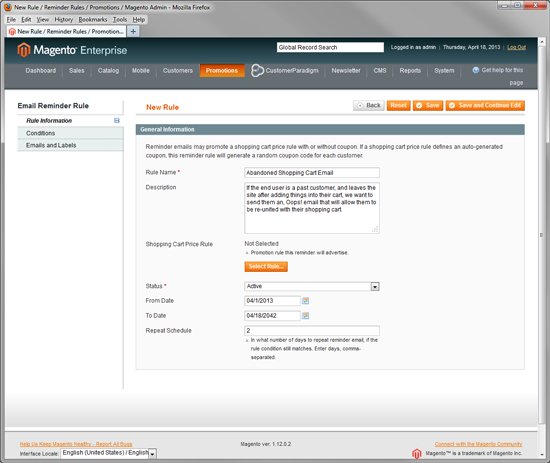Click the help icon beside Get help
The height and width of the screenshot is (463, 550).
tap(476, 70)
